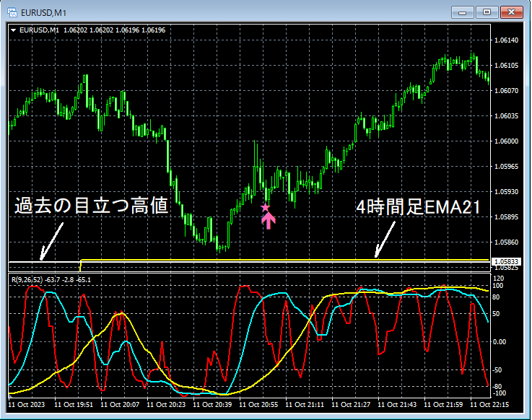Click the 11 Oct 21:27 time label
The image size is (532, 420).
(351, 405)
